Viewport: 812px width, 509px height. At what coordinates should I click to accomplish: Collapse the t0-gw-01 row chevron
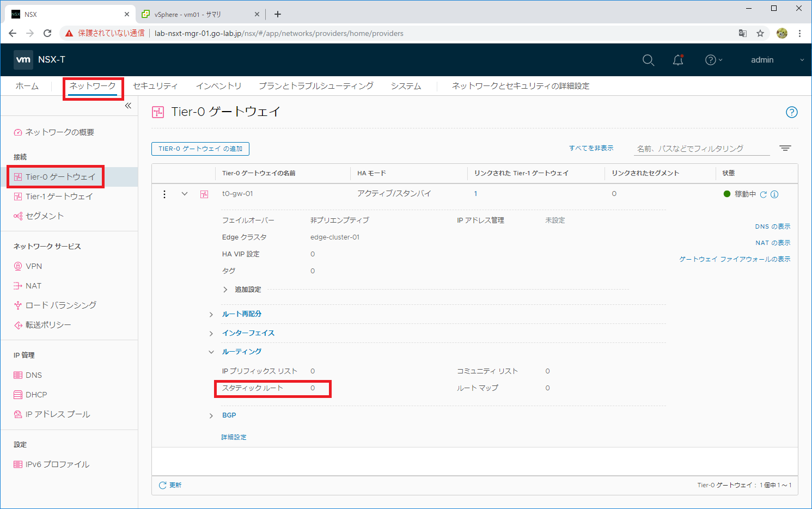[185, 194]
